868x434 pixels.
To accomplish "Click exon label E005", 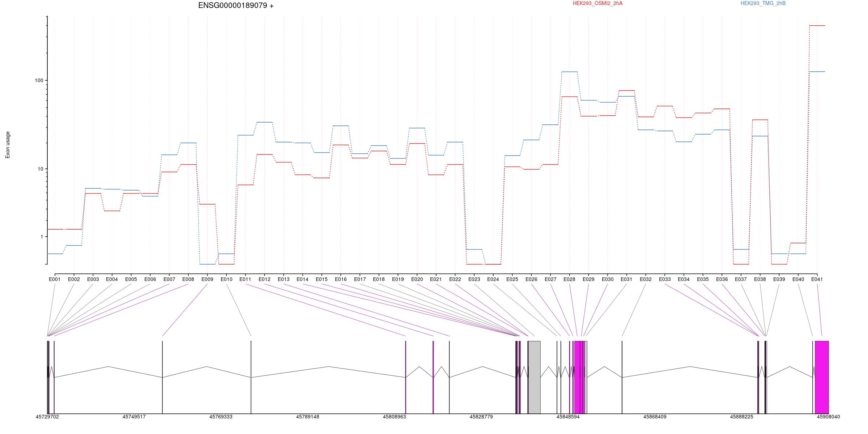I will (x=131, y=279).
